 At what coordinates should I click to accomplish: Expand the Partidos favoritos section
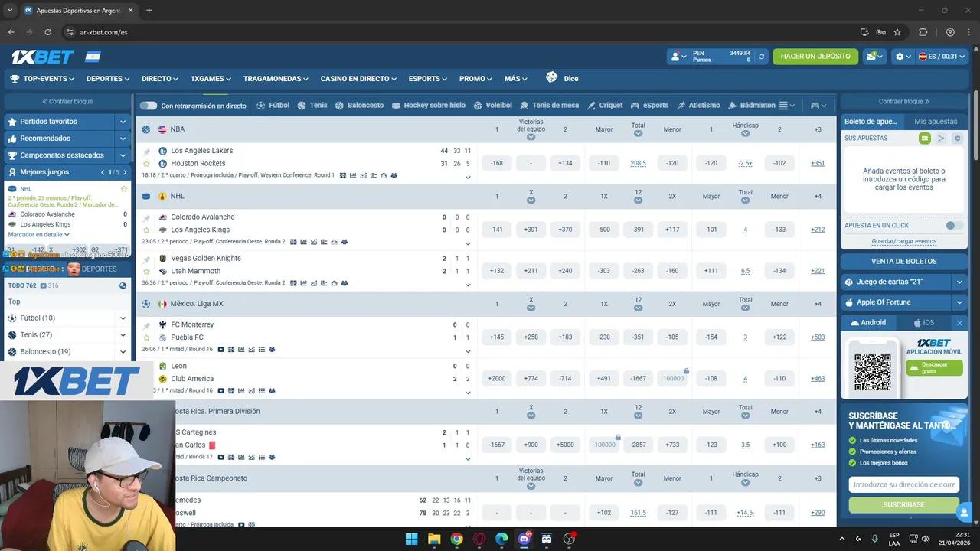(122, 122)
